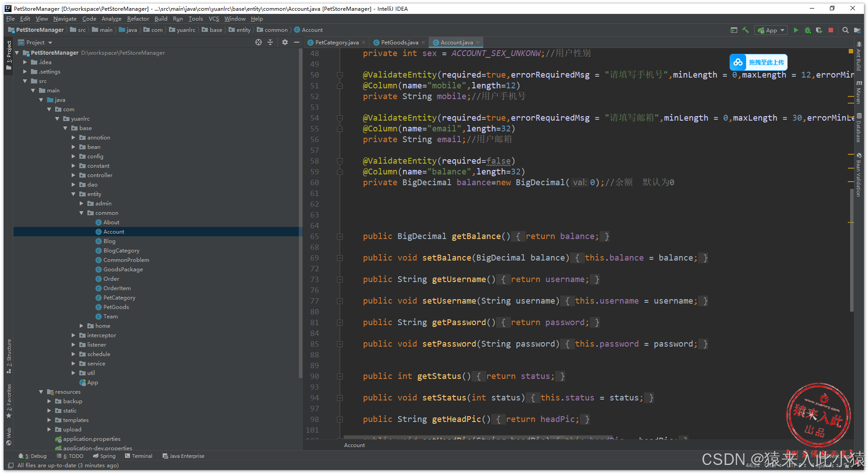868x474 pixels.
Task: Collapse the resources folder
Action: pos(41,392)
